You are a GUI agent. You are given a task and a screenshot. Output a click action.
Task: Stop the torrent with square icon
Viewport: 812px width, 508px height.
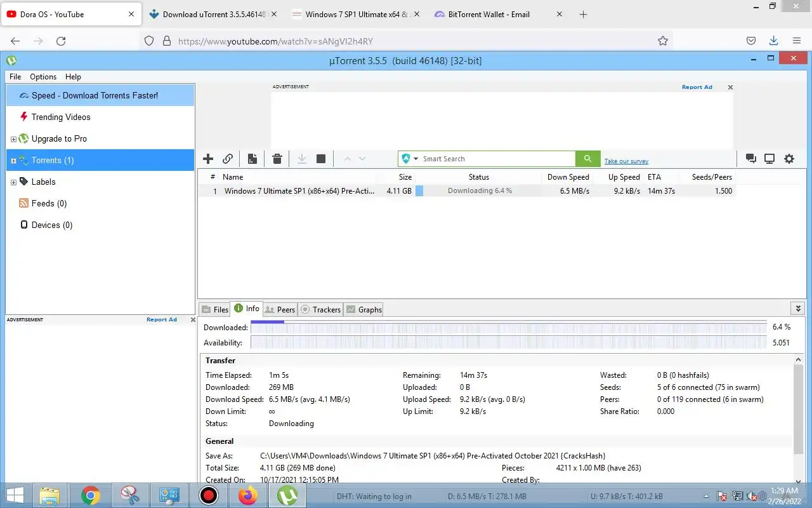[x=321, y=159]
